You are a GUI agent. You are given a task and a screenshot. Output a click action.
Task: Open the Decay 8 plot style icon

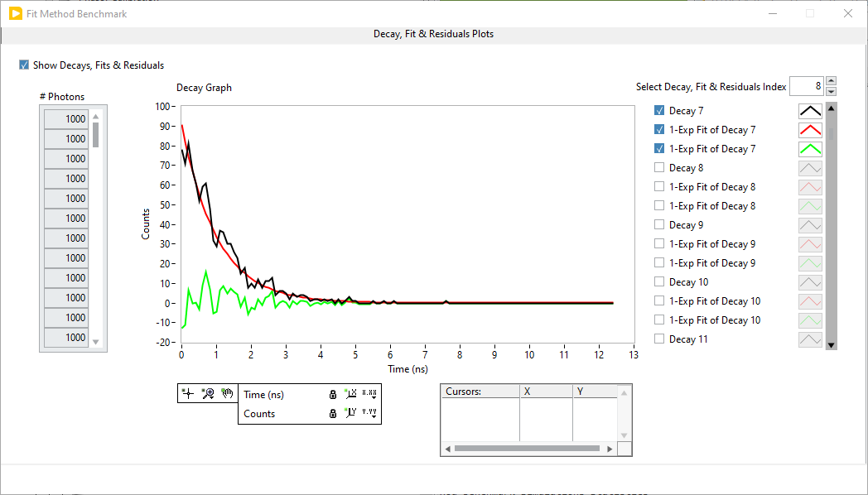click(x=810, y=168)
